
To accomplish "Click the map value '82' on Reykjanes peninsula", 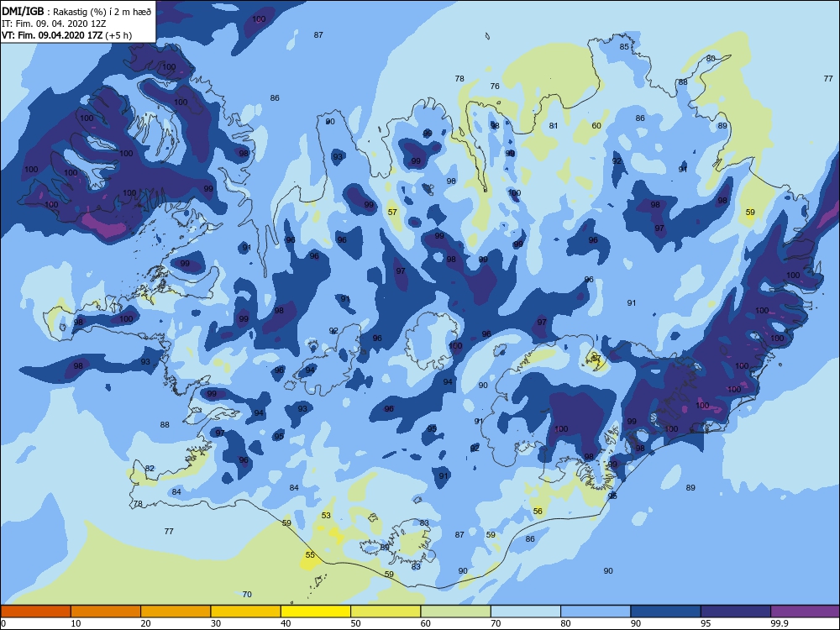I will (150, 468).
